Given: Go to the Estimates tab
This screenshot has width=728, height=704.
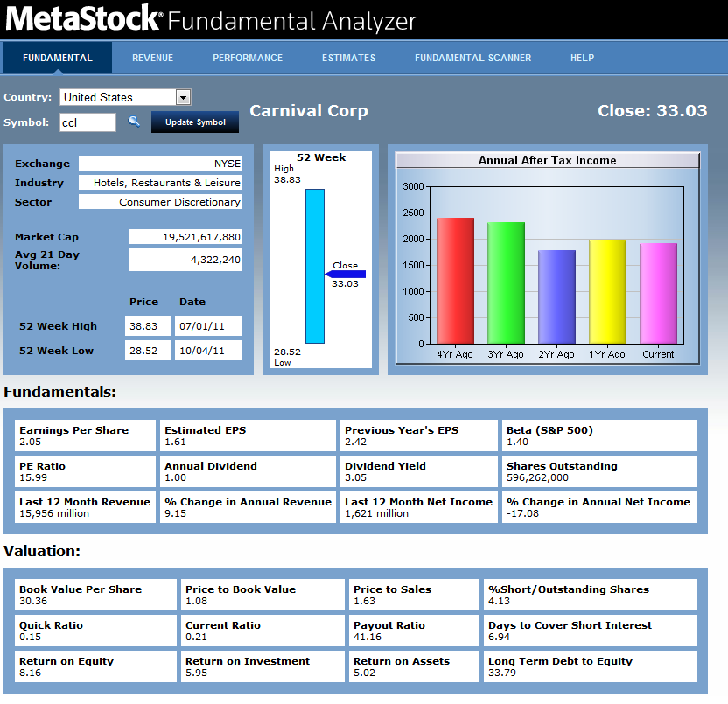Looking at the screenshot, I should click(348, 58).
